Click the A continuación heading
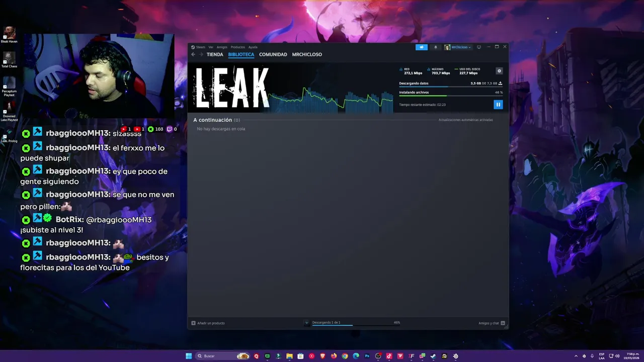 tap(212, 120)
